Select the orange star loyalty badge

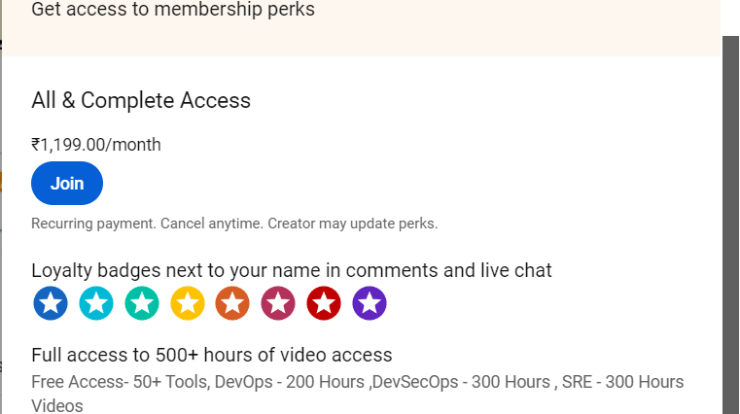(x=233, y=303)
